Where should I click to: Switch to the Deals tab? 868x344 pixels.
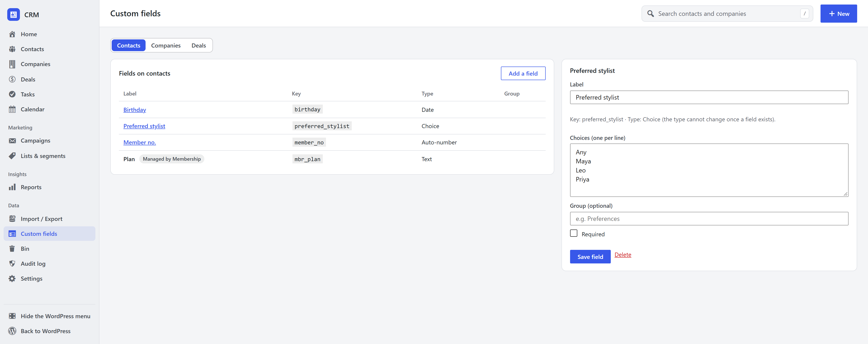tap(198, 45)
